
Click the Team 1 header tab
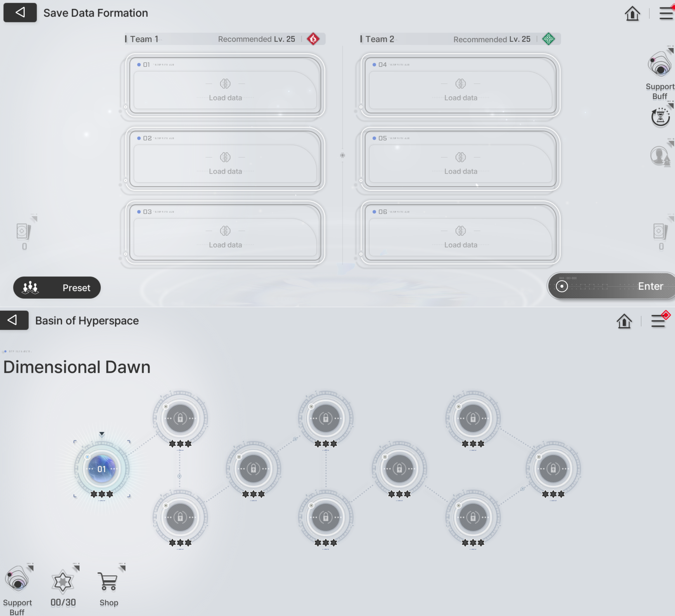(x=144, y=39)
